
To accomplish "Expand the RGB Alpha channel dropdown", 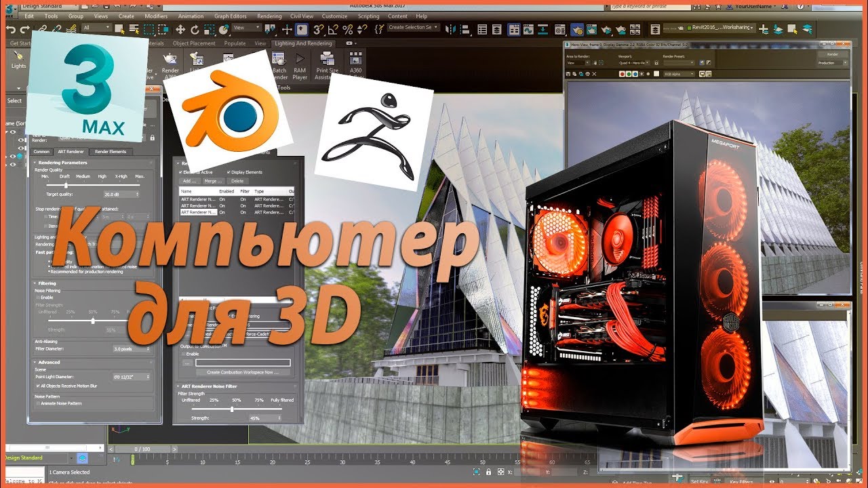I will [x=678, y=73].
